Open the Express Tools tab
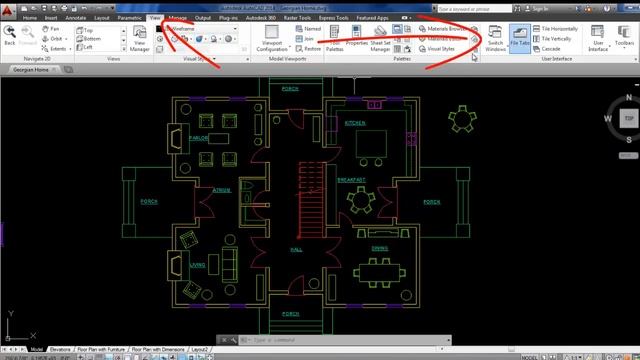The width and height of the screenshot is (640, 360). 333,18
